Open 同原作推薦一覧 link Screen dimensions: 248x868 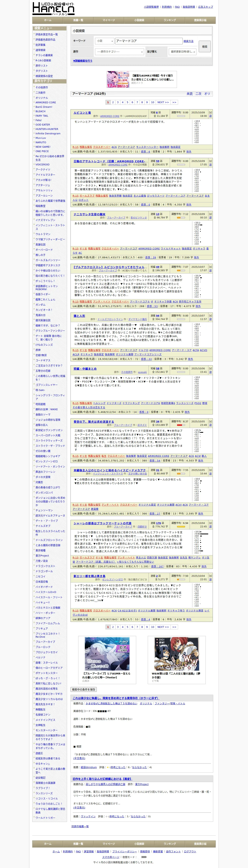(80, 826)
